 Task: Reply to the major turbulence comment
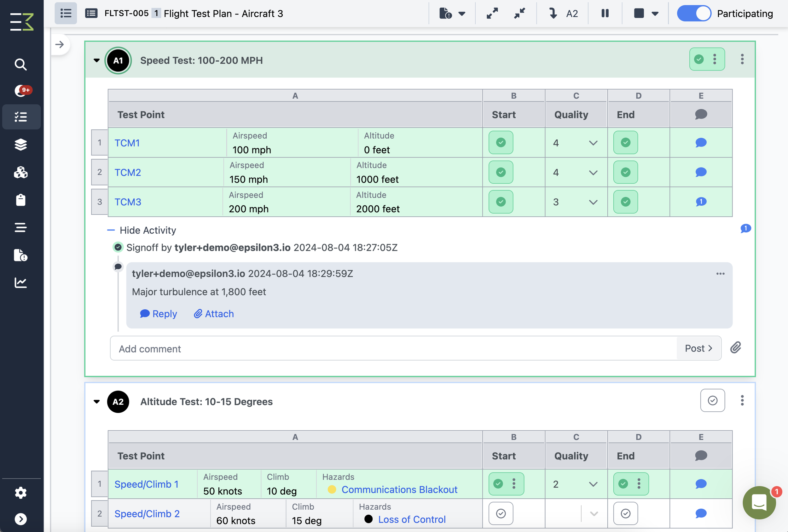point(158,314)
